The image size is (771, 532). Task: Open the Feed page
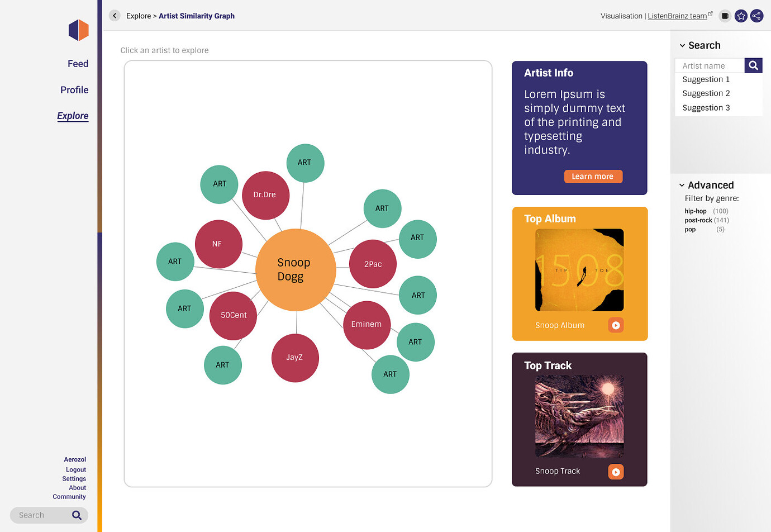78,64
